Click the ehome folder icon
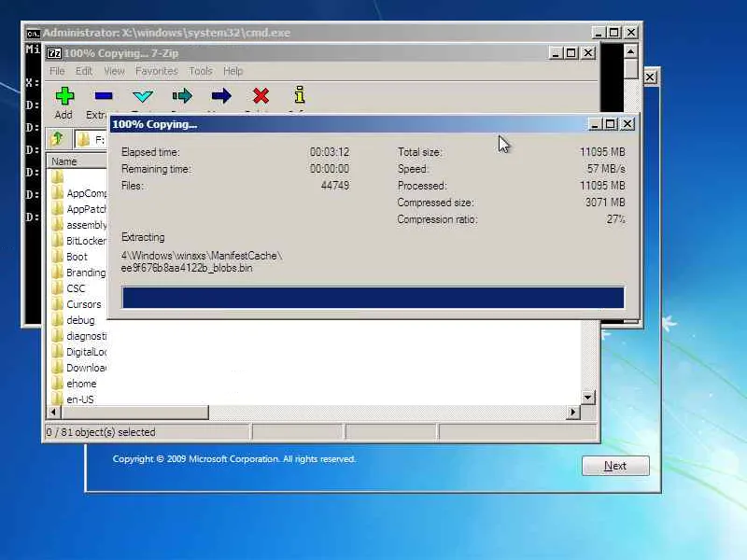 57,384
